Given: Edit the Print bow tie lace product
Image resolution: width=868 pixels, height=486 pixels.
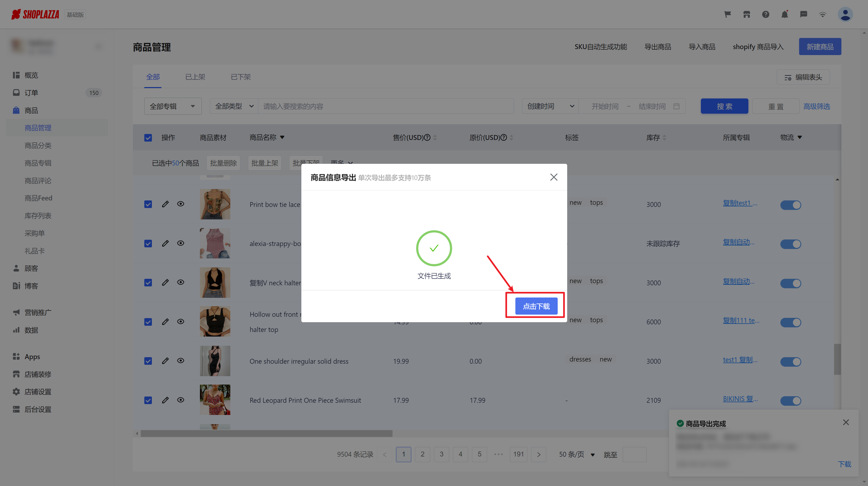Looking at the screenshot, I should tap(165, 204).
